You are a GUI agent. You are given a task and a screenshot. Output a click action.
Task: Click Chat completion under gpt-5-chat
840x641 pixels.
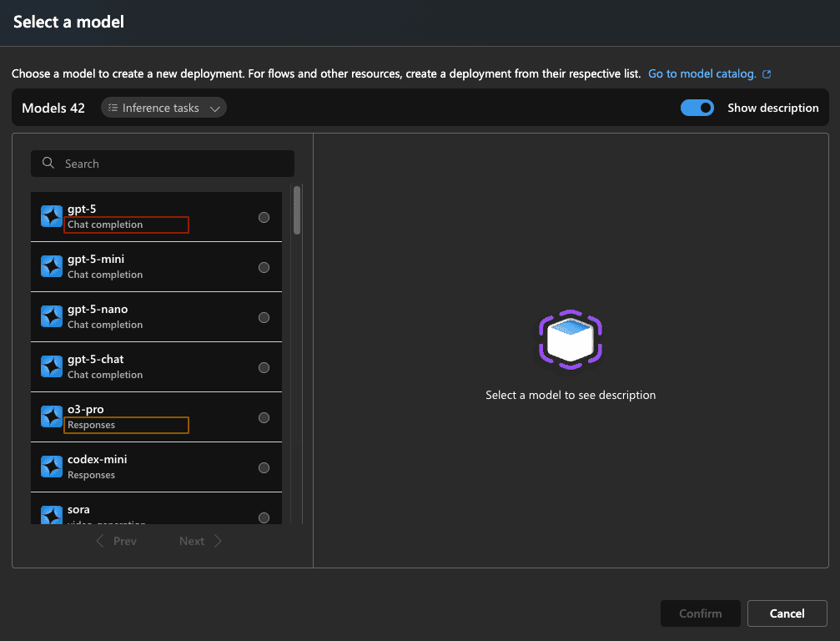105,375
